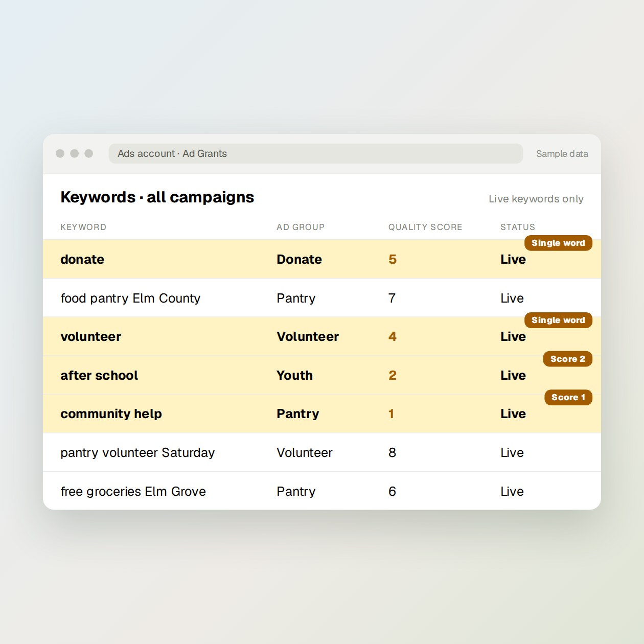Click the Single word badge on the volunteer row
The image size is (644, 644).
558,320
